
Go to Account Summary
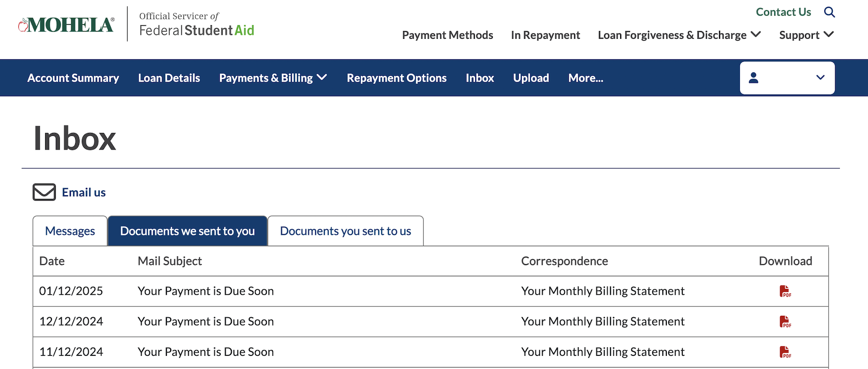pos(73,78)
